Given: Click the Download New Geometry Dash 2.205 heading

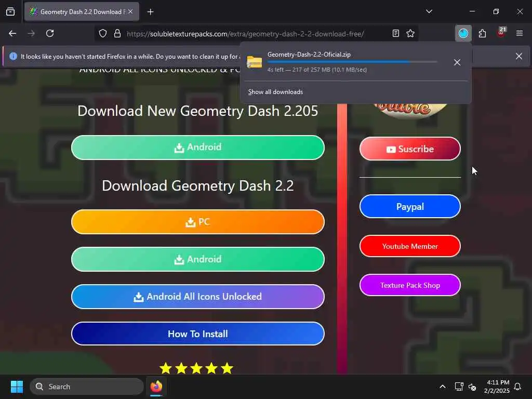Looking at the screenshot, I should point(198,111).
